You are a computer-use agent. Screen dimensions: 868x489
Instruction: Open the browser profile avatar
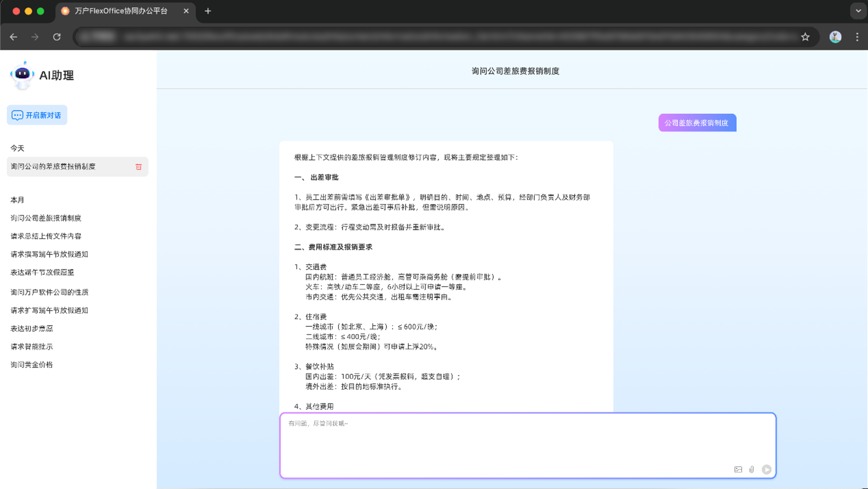[x=835, y=37]
